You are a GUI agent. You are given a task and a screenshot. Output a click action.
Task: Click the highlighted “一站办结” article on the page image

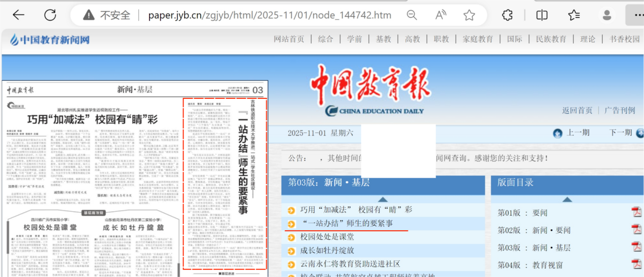(225, 183)
